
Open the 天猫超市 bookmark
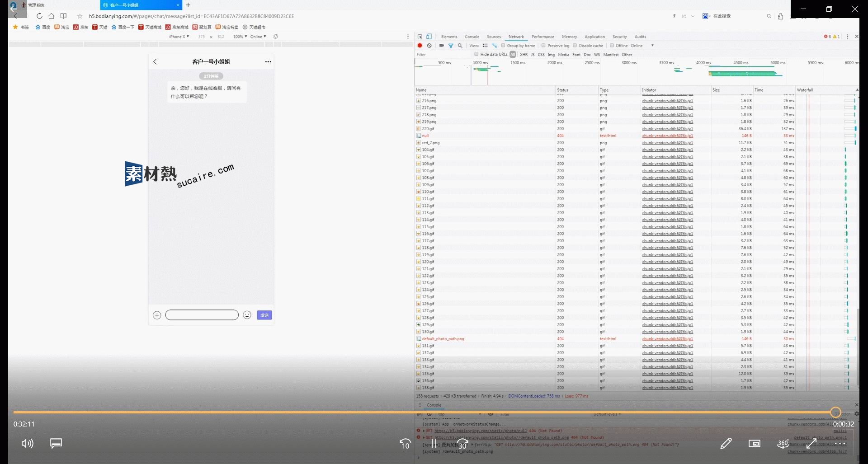[254, 27]
